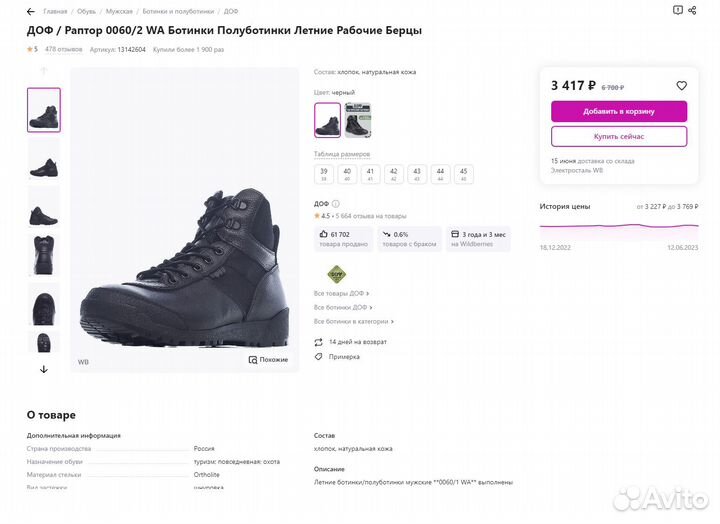Select size 42
The height and width of the screenshot is (524, 720).
click(394, 174)
